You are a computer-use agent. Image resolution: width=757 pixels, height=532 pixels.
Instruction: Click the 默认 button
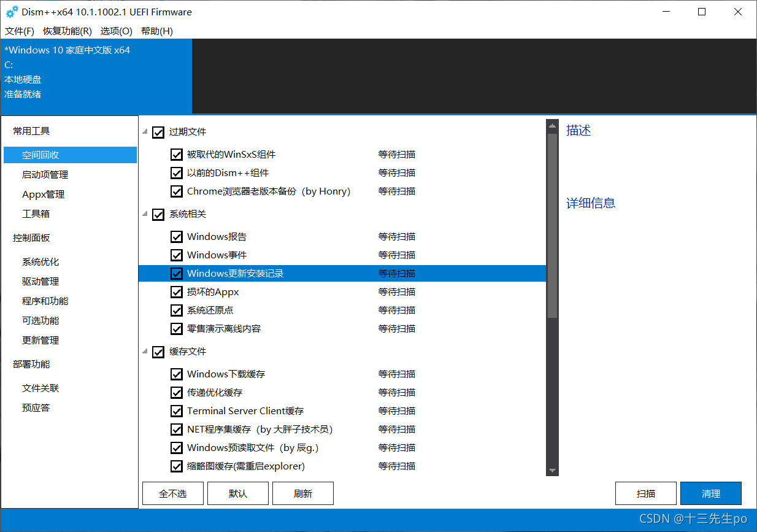(238, 493)
